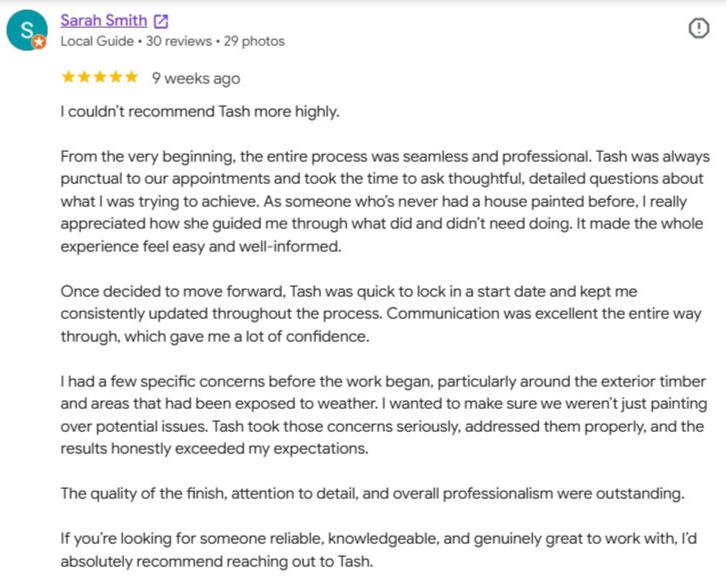Image resolution: width=726 pixels, height=588 pixels.
Task: Click the "30 reviews" text
Action: tap(179, 41)
